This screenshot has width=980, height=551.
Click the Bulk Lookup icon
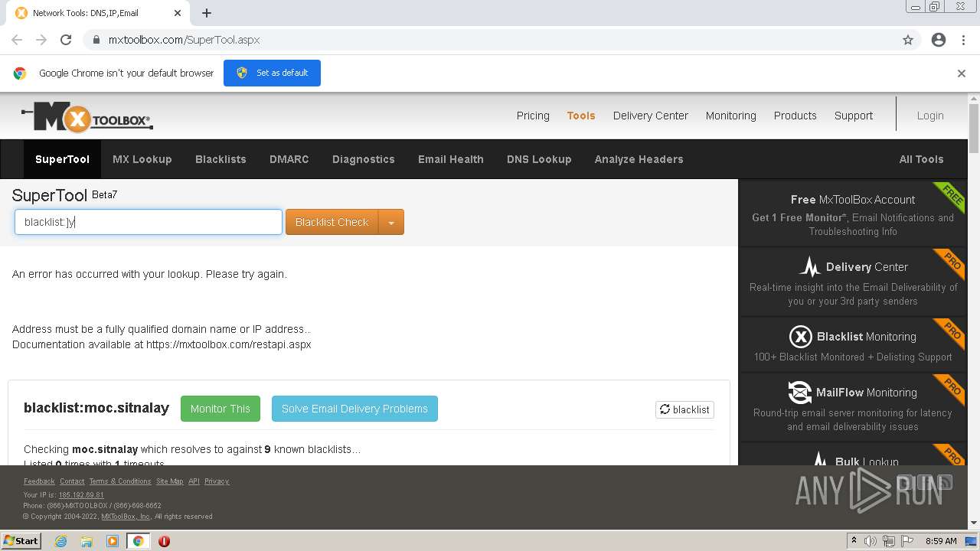tap(820, 459)
